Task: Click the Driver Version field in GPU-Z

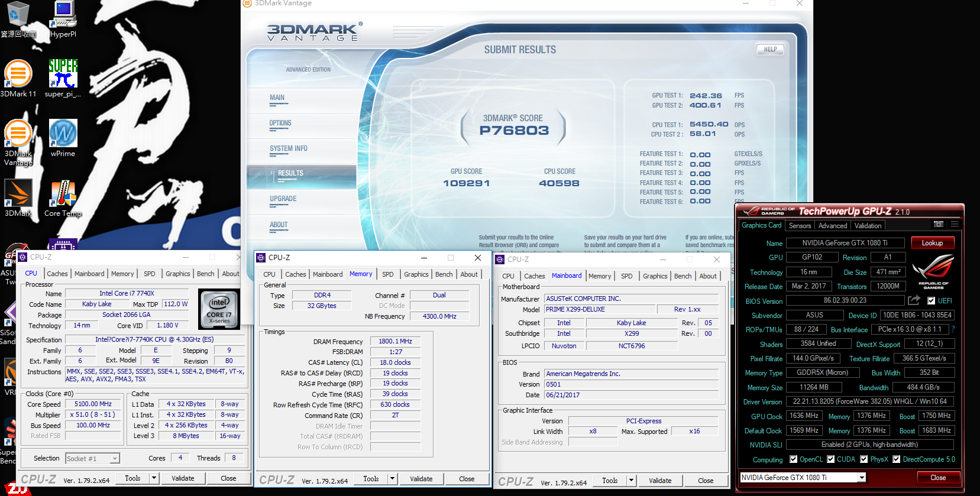Action: coord(869,401)
